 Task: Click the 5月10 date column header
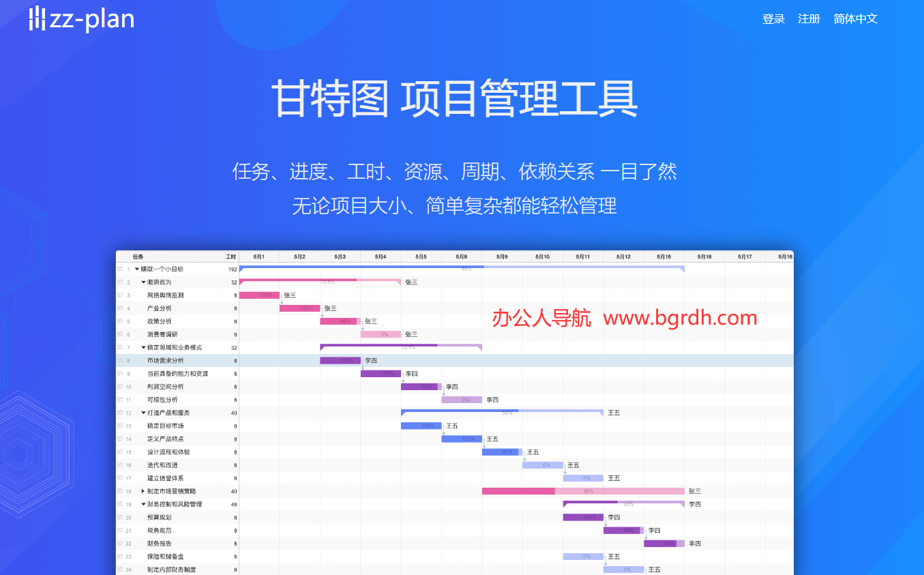[542, 257]
